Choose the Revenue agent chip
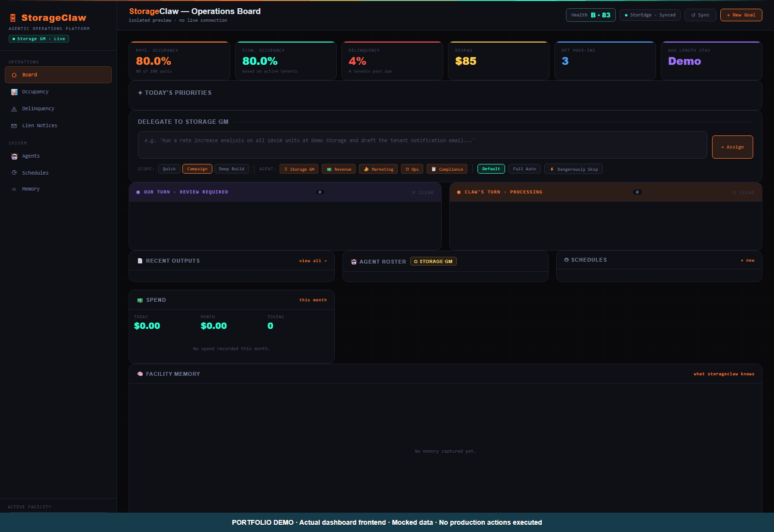Viewport: 774px width, 532px height. [x=339, y=169]
